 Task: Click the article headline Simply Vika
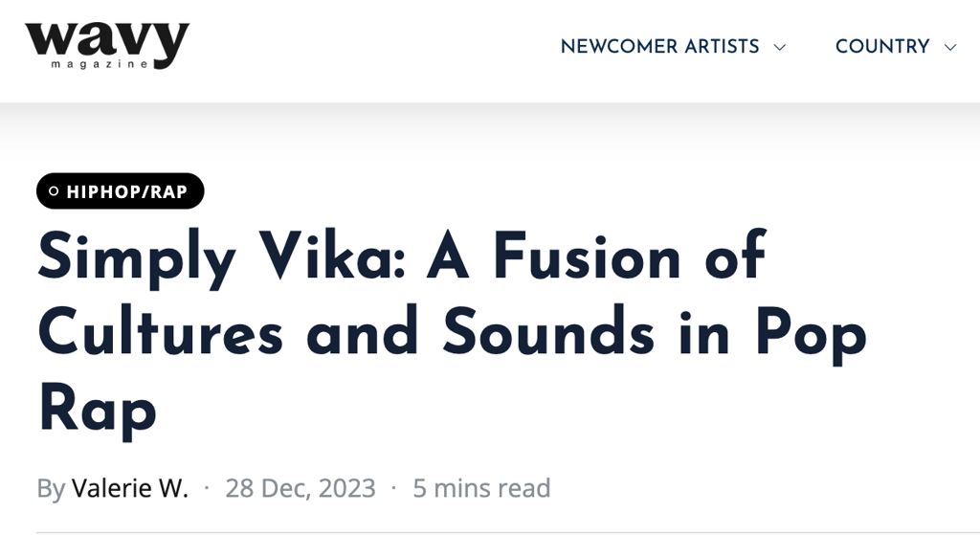click(402, 256)
